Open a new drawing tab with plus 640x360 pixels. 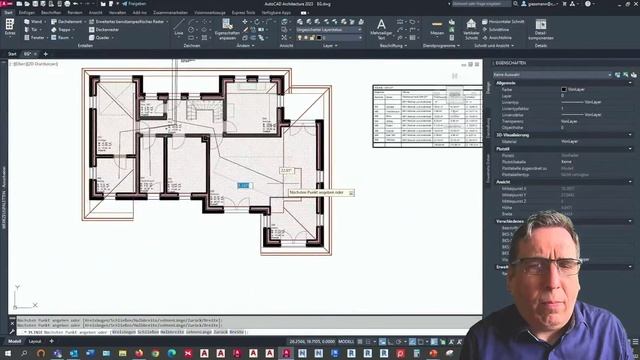click(46, 54)
